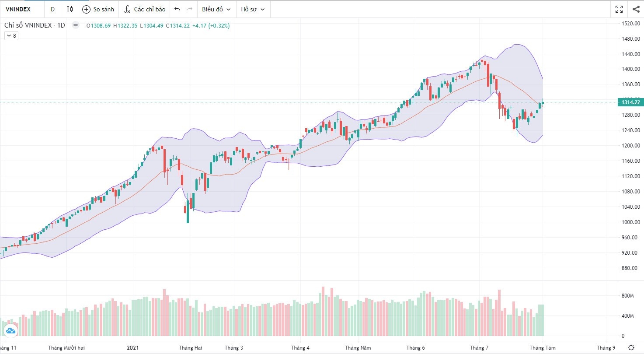
Task: Click the Các chỉ báo button label
Action: tap(150, 9)
